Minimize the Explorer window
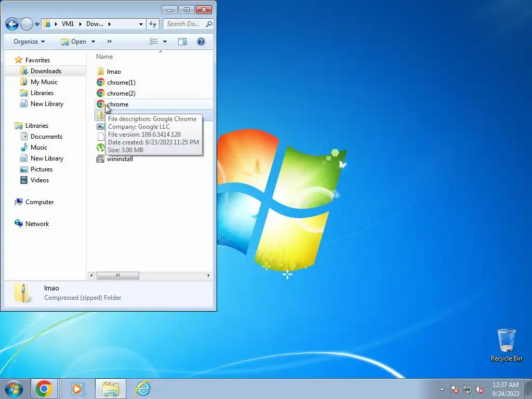This screenshot has width=532, height=399. point(170,9)
